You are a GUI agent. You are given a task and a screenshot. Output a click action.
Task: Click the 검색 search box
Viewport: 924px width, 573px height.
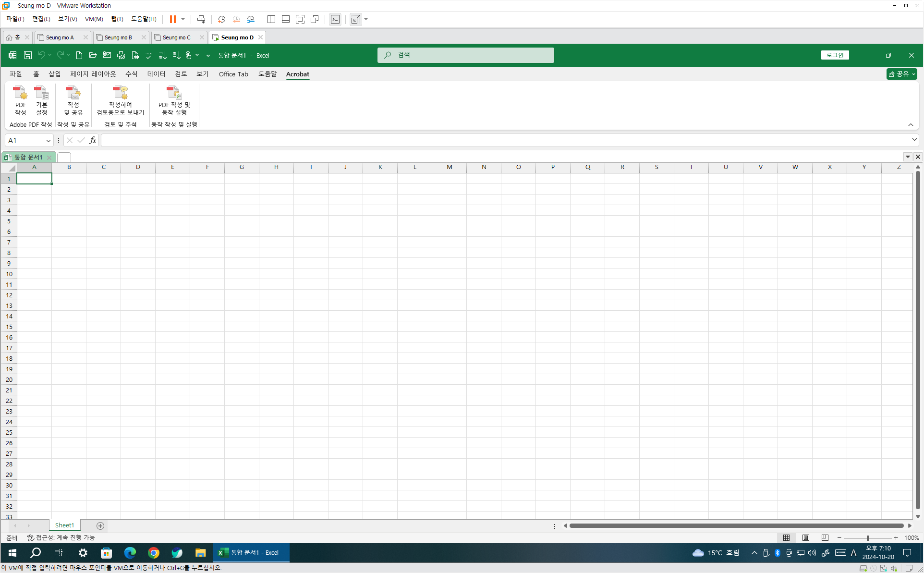(465, 55)
